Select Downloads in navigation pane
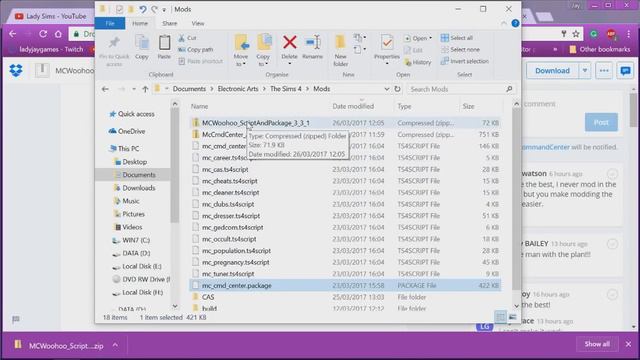The image size is (640, 360). tap(138, 188)
